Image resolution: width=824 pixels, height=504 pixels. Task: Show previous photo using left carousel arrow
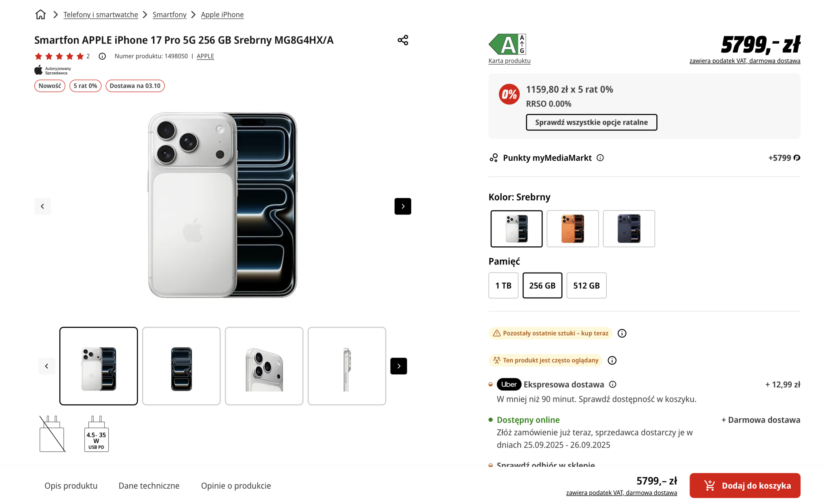(42, 206)
